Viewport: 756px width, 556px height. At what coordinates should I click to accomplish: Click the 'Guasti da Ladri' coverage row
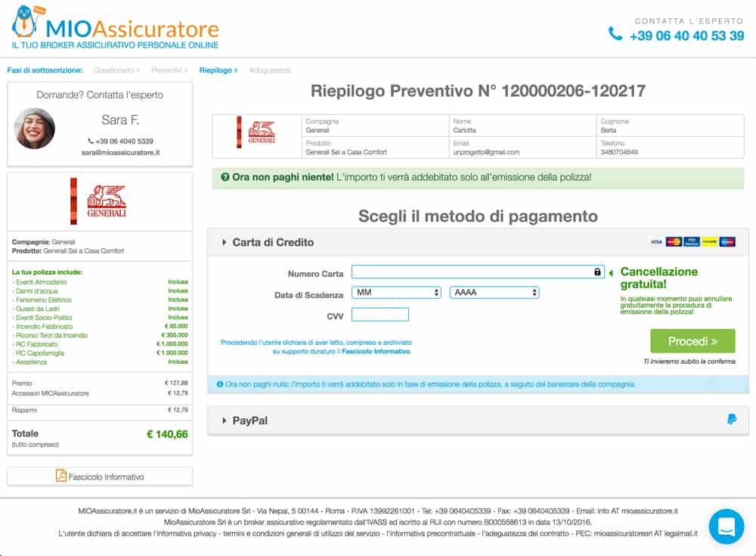point(100,309)
